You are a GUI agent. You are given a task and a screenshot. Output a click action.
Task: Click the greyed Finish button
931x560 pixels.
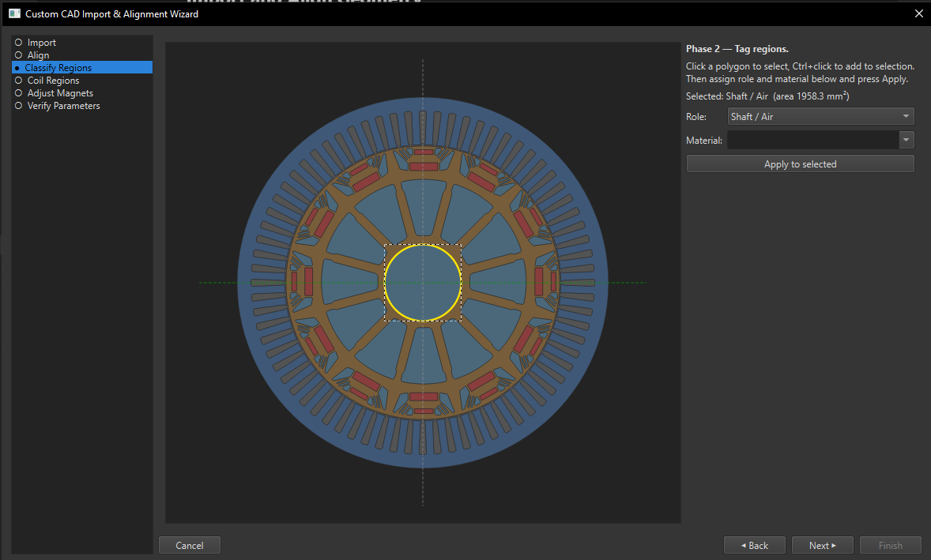pos(890,545)
